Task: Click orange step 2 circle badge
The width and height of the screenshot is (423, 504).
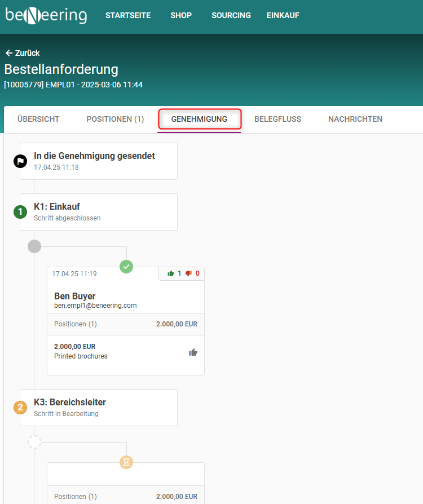Action: (x=20, y=408)
